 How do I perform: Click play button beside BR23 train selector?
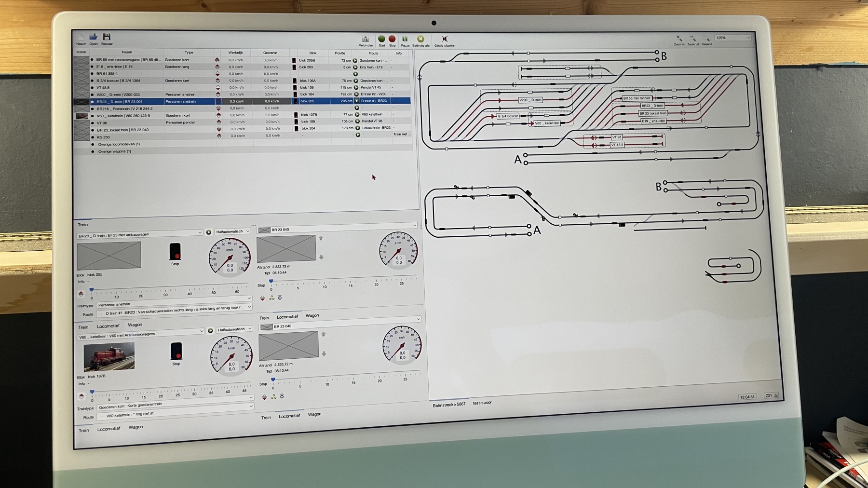point(209,232)
